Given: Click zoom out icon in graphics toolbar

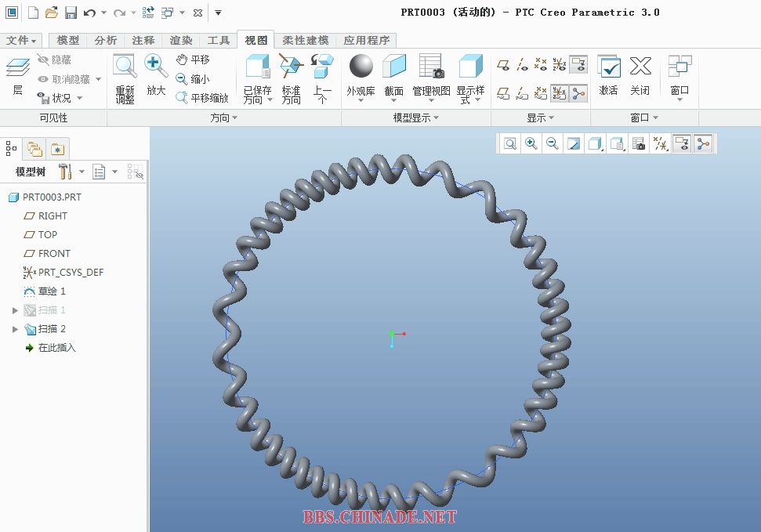Looking at the screenshot, I should [x=553, y=143].
